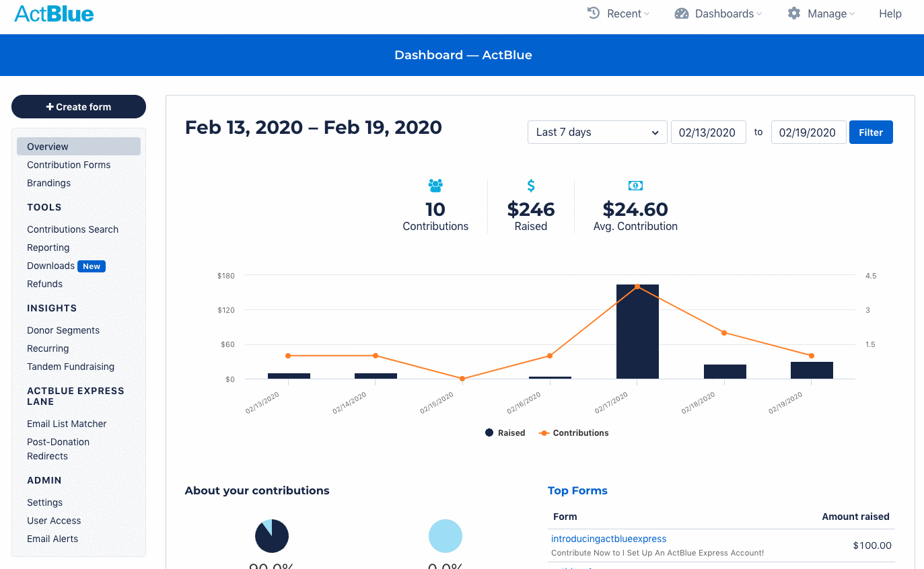Open Recurring insights page
The height and width of the screenshot is (569, 924).
tap(48, 348)
